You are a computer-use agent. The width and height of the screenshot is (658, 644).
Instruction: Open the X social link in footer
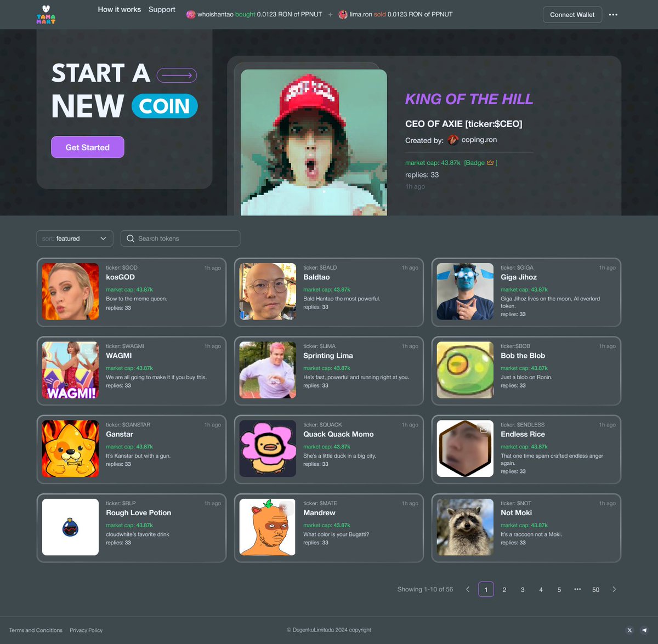pyautogui.click(x=629, y=630)
